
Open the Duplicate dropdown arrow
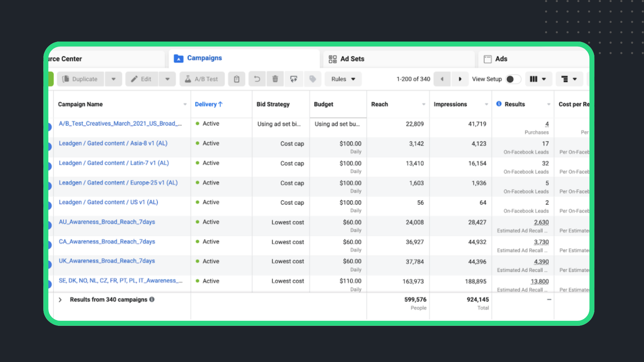point(113,79)
